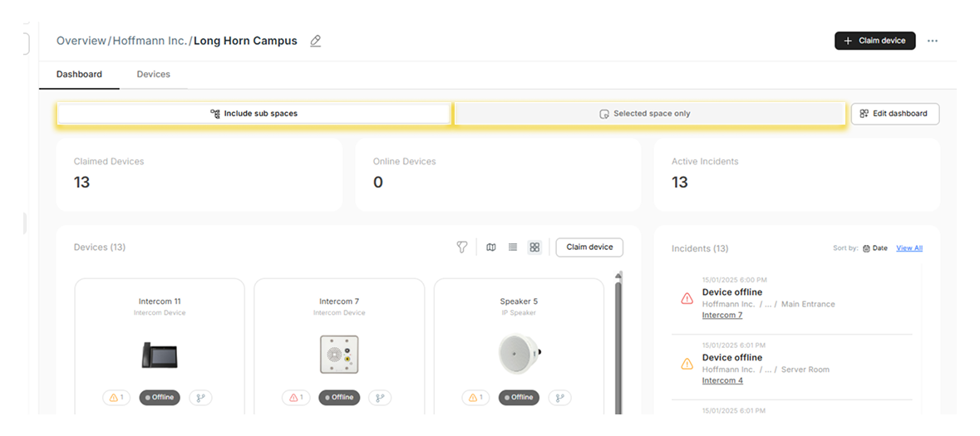Click the Devices (13) panel heading
This screenshot has height=436, width=980.
tap(100, 247)
